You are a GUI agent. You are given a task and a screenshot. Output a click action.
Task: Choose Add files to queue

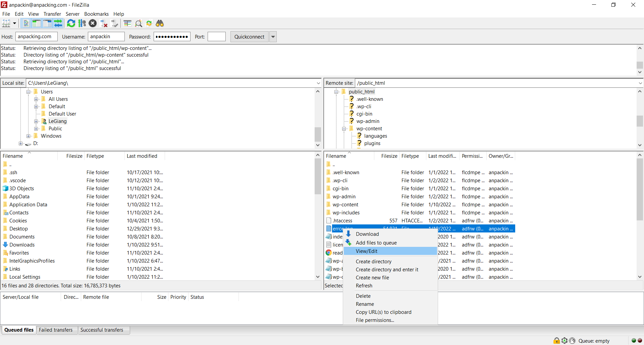(390, 243)
